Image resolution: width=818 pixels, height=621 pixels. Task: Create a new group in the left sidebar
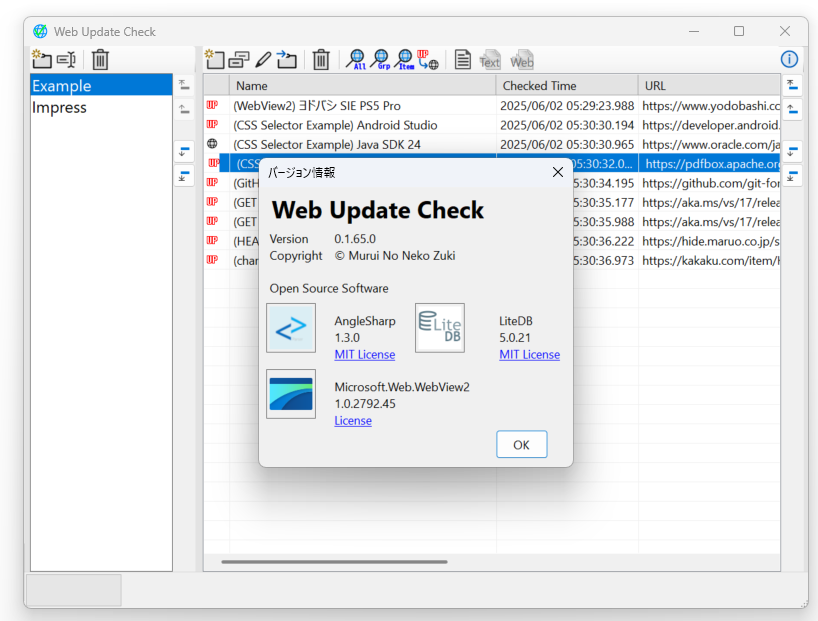(x=42, y=60)
